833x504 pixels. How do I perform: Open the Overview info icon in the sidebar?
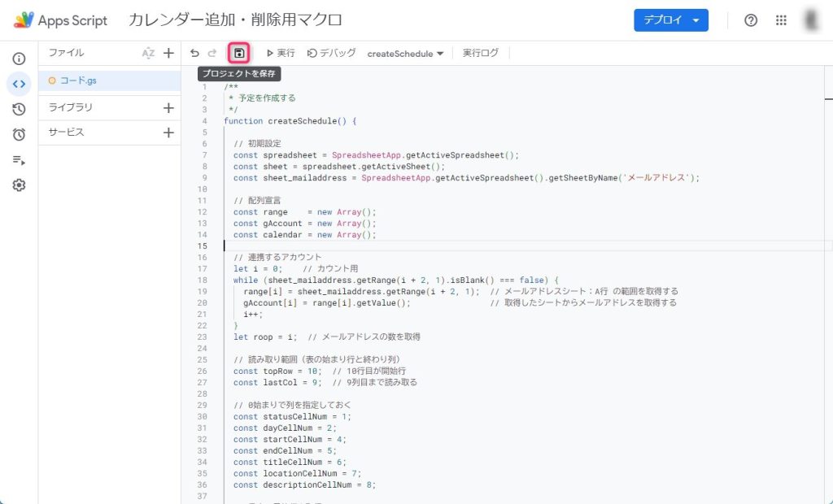coord(19,59)
